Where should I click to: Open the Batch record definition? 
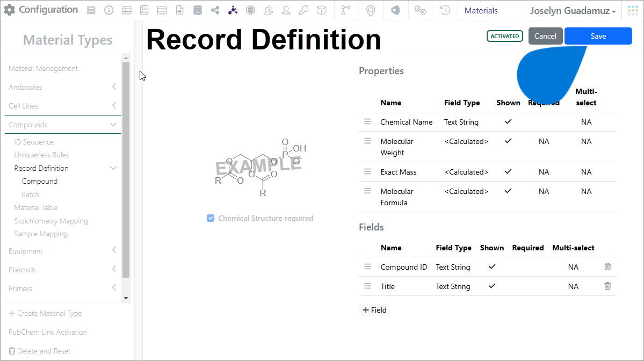click(x=31, y=194)
